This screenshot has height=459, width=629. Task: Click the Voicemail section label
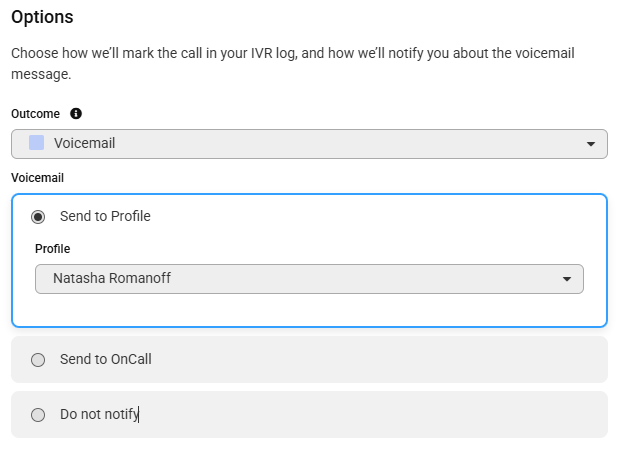click(x=37, y=178)
